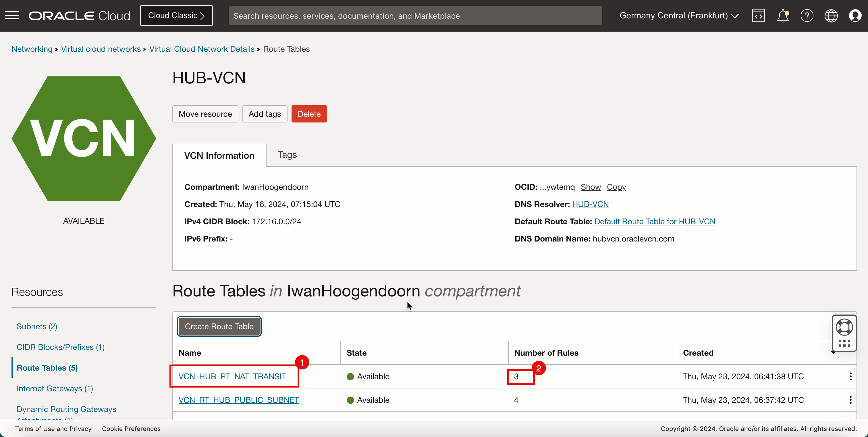
Task: Expand the Cloud Classic menu
Action: (x=176, y=16)
